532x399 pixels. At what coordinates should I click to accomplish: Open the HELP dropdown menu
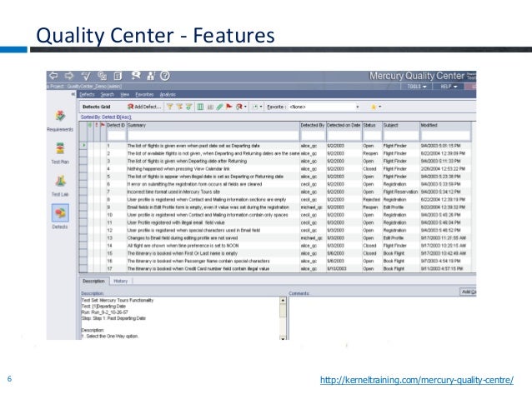(x=449, y=87)
